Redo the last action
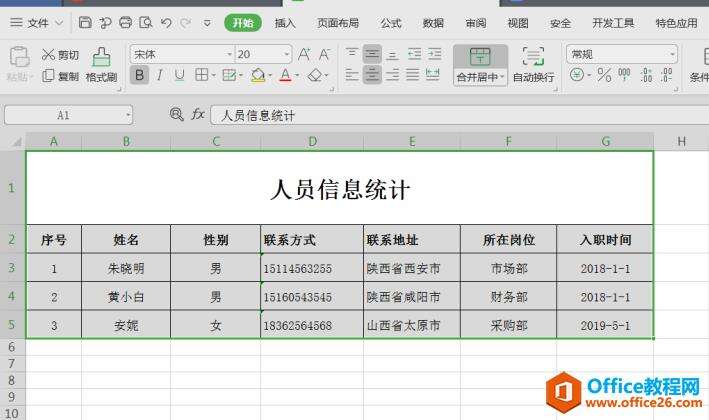Image resolution: width=709 pixels, height=420 pixels. (185, 23)
